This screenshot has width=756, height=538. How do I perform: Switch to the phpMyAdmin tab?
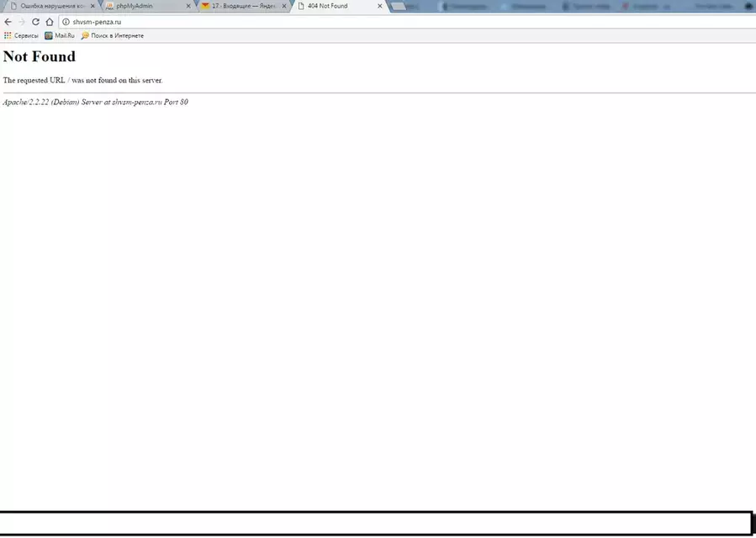pyautogui.click(x=149, y=6)
